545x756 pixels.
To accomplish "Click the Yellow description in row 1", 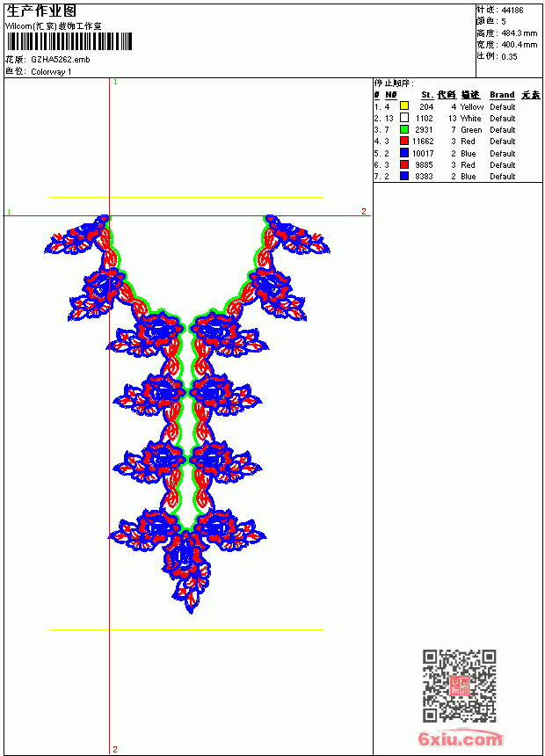I will coord(472,106).
